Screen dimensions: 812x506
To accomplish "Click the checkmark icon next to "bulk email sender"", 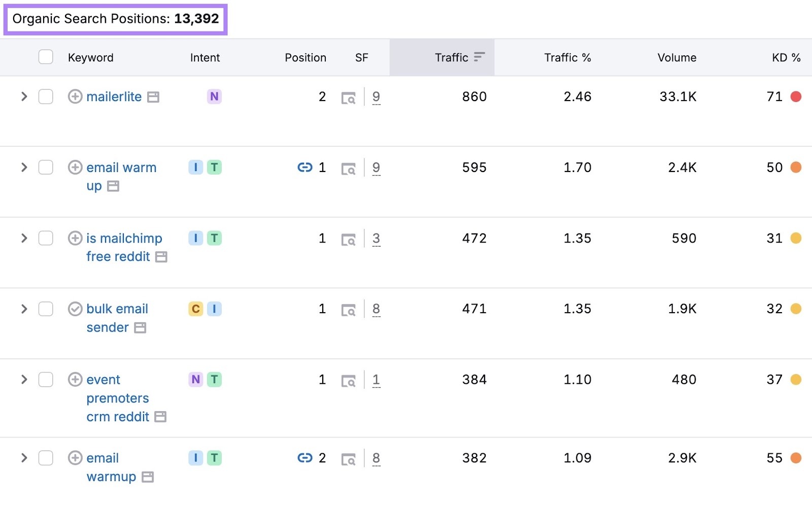I will (75, 309).
